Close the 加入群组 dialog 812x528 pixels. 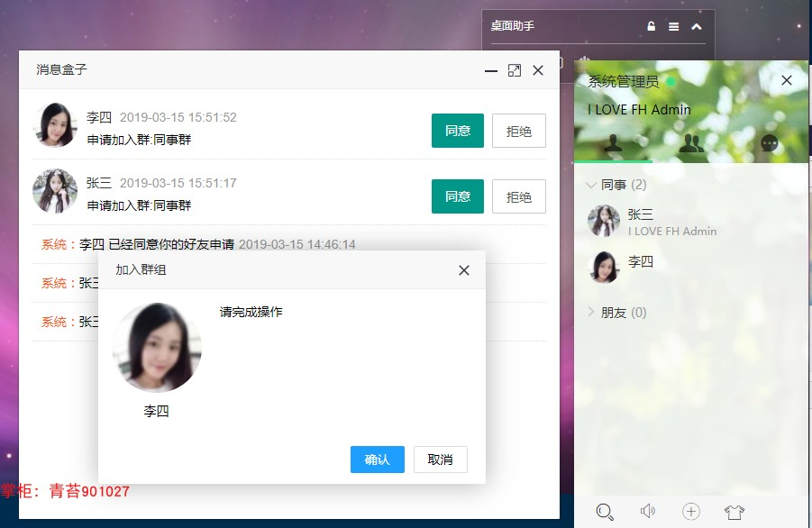pyautogui.click(x=464, y=270)
